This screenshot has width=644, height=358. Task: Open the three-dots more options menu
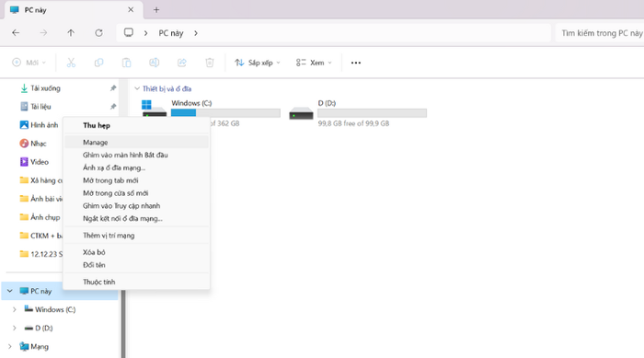[356, 63]
